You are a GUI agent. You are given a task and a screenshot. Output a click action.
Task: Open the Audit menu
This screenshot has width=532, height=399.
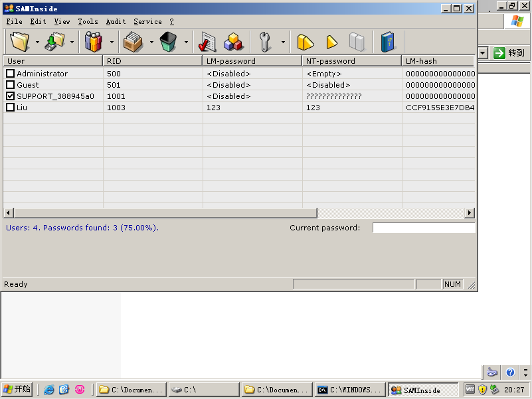point(116,21)
